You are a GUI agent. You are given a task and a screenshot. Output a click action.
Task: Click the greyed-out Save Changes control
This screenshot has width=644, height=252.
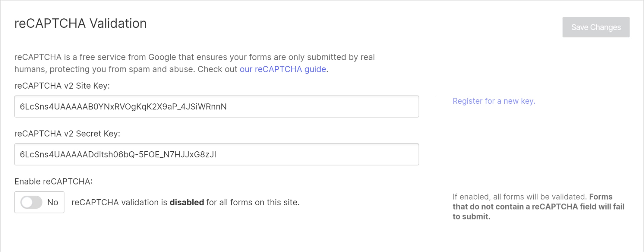(595, 27)
